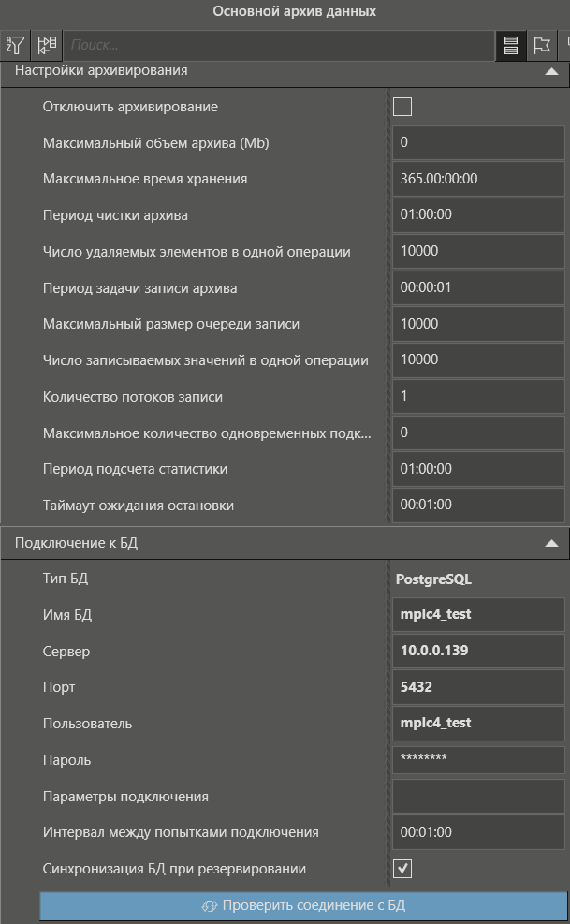Viewport: 570px width, 924px height.
Task: Click the "Пароль" password field
Action: tap(478, 760)
